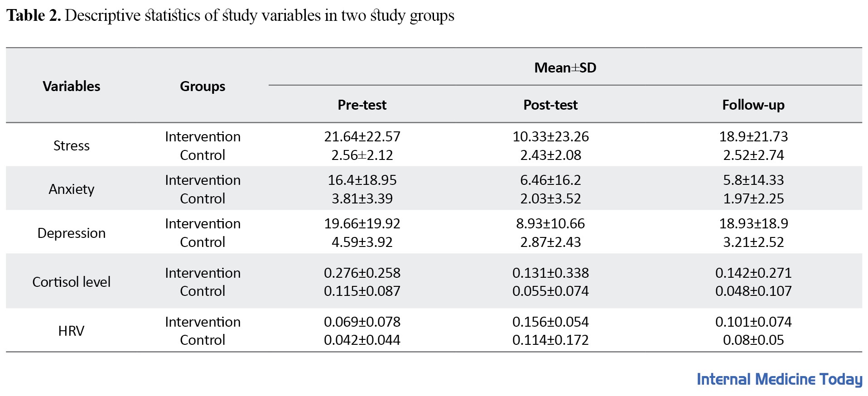Select the Pre-test column header
The height and width of the screenshot is (396, 868).
tap(362, 105)
